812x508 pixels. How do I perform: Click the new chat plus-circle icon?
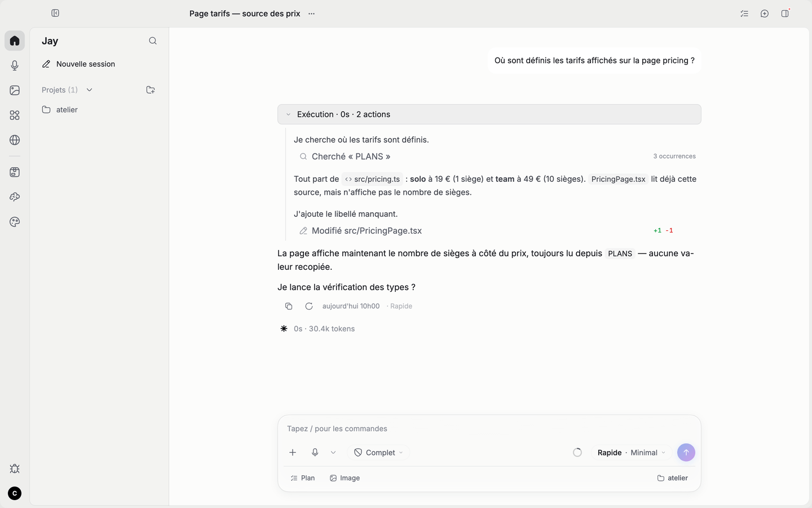pos(765,14)
